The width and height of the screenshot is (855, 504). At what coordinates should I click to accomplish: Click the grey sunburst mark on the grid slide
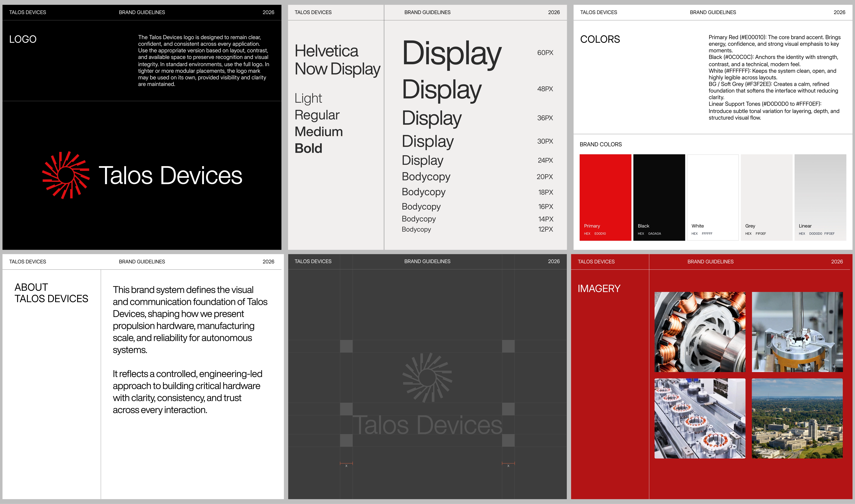[x=427, y=377]
